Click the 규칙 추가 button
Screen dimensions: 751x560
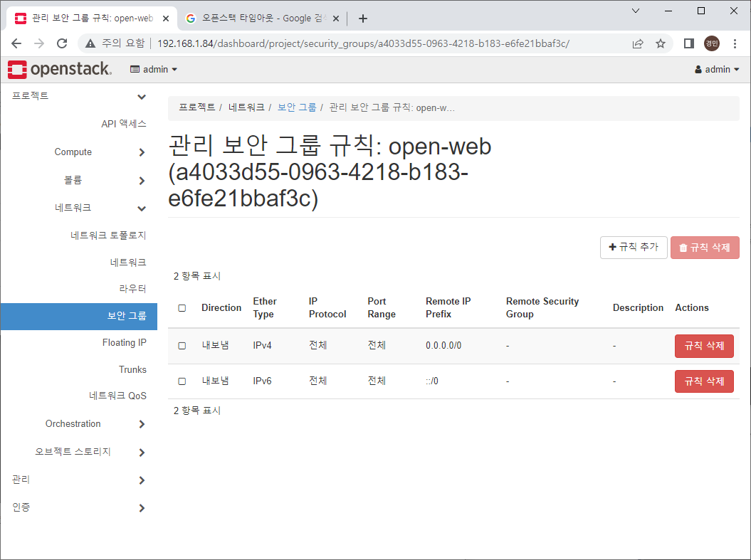[x=633, y=248]
